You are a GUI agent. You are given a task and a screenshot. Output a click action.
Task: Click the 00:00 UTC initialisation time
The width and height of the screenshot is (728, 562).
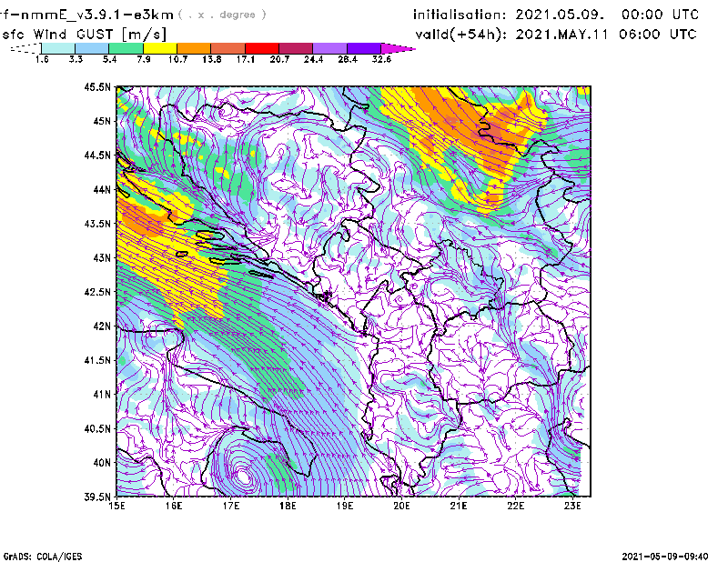pyautogui.click(x=661, y=15)
